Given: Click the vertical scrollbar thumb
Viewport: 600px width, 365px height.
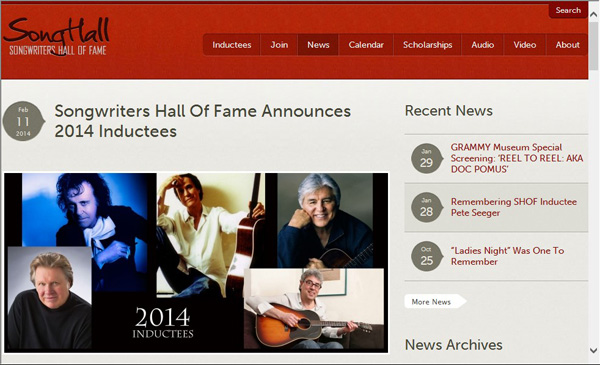Looking at the screenshot, I should click(593, 46).
